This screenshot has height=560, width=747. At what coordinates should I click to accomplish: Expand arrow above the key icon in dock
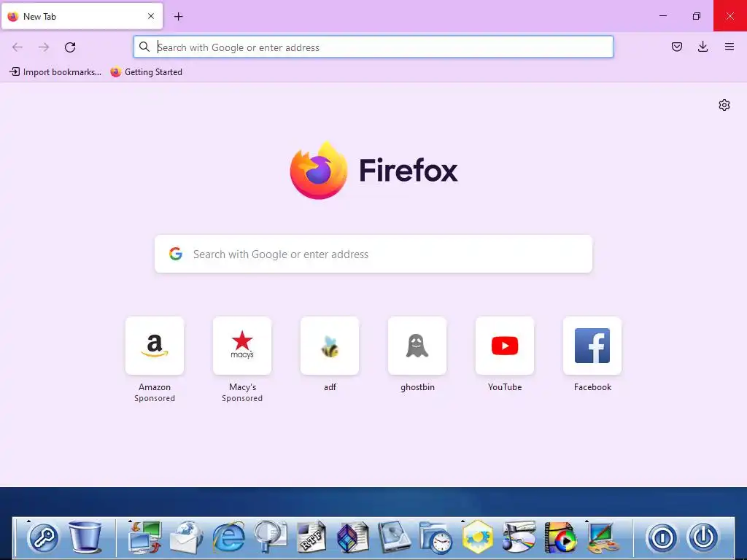point(28,521)
